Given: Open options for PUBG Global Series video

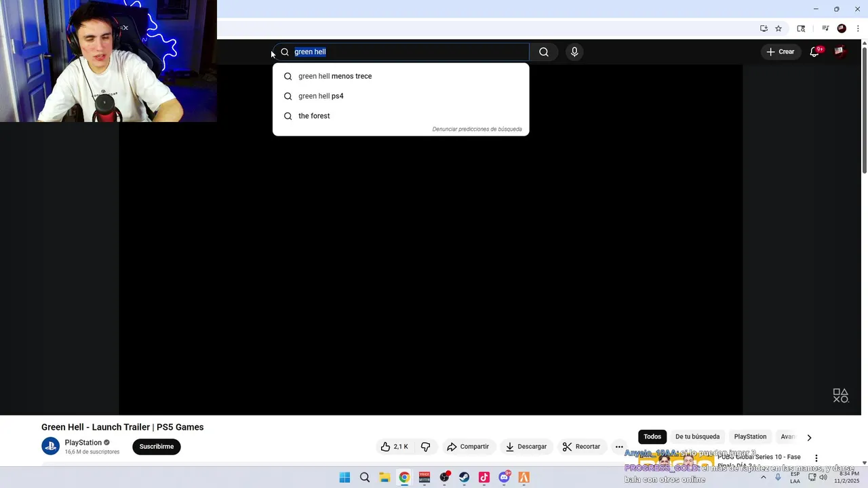Looking at the screenshot, I should pos(816,458).
